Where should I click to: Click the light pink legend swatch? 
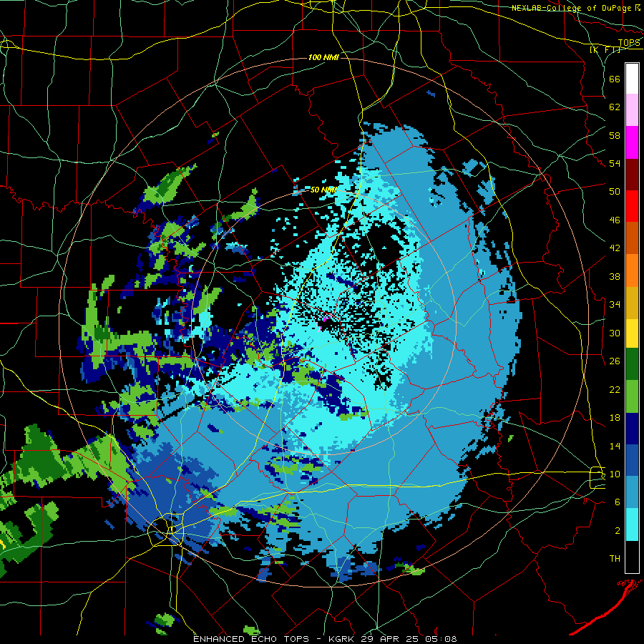pos(632,110)
